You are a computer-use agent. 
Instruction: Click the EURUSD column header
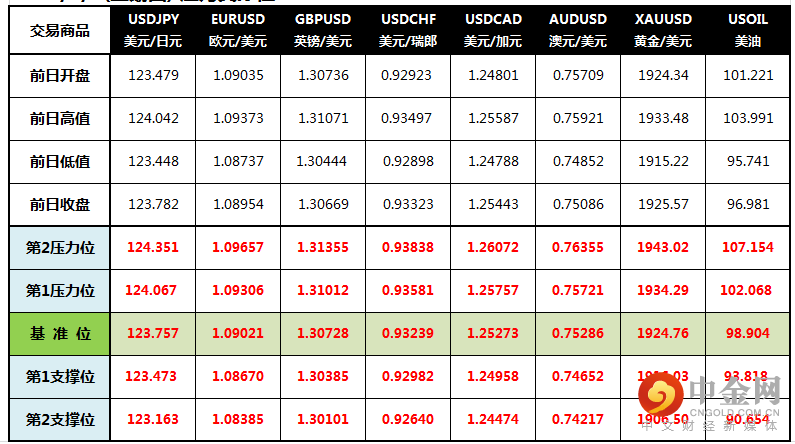[238, 30]
